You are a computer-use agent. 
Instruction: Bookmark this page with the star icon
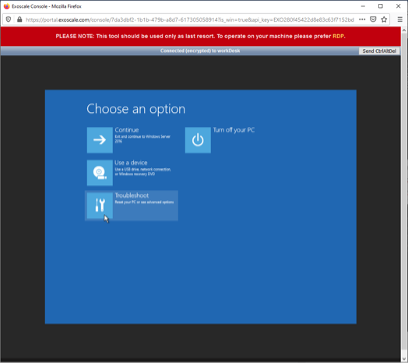(x=384, y=19)
